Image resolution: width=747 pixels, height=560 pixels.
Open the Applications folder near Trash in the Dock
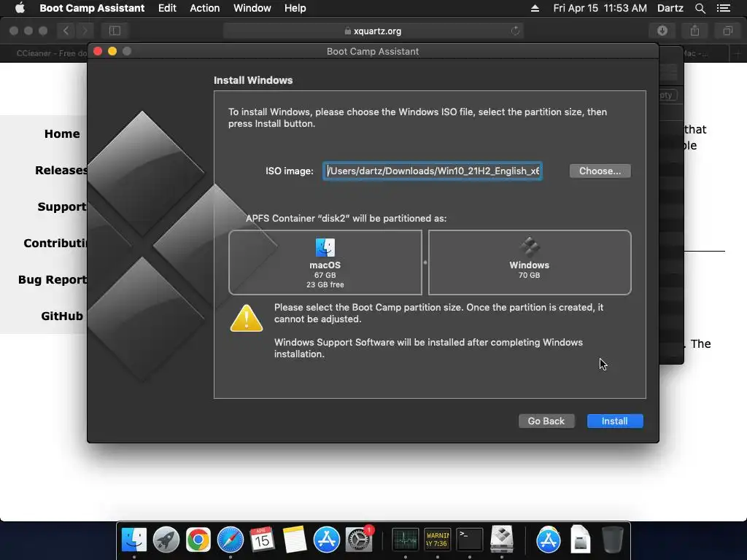pyautogui.click(x=549, y=540)
